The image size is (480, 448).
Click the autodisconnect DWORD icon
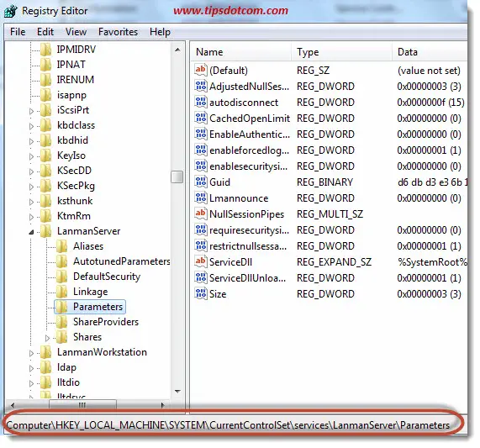point(201,102)
